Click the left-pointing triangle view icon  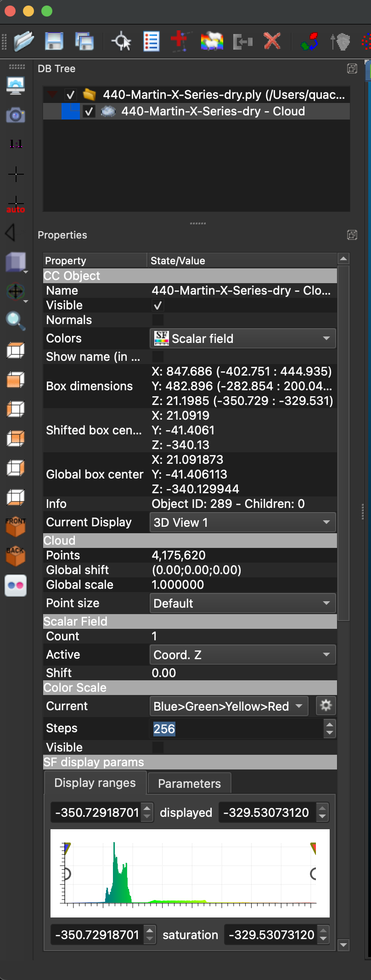pyautogui.click(x=11, y=233)
